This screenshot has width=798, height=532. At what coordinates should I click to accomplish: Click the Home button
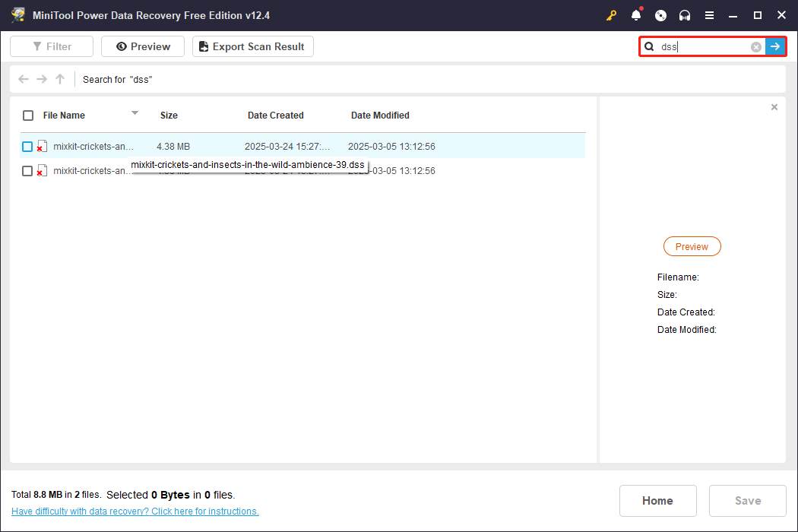click(657, 501)
